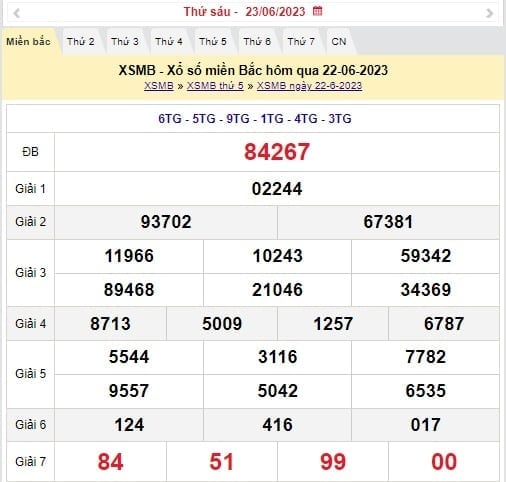Viewport: 506px width, 482px height.
Task: Switch to the Thứ 4 tab
Action: click(169, 42)
